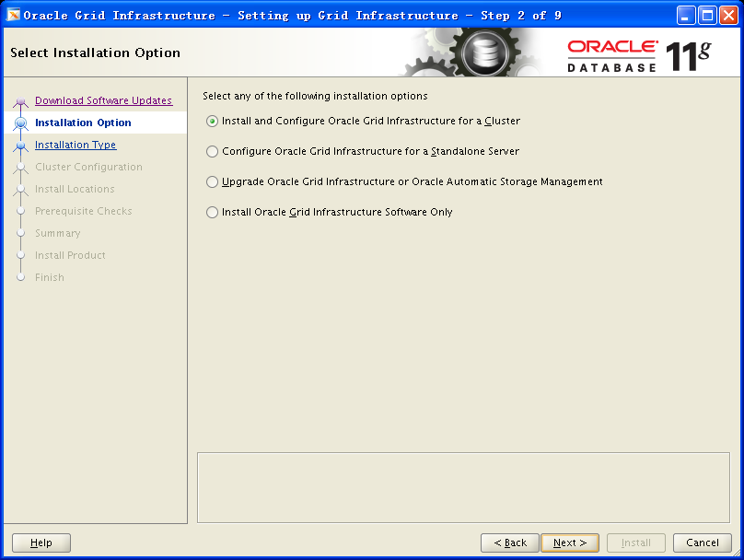Screen dimensions: 744x560
Task: Click the disabled Install button
Action: pyautogui.click(x=636, y=542)
